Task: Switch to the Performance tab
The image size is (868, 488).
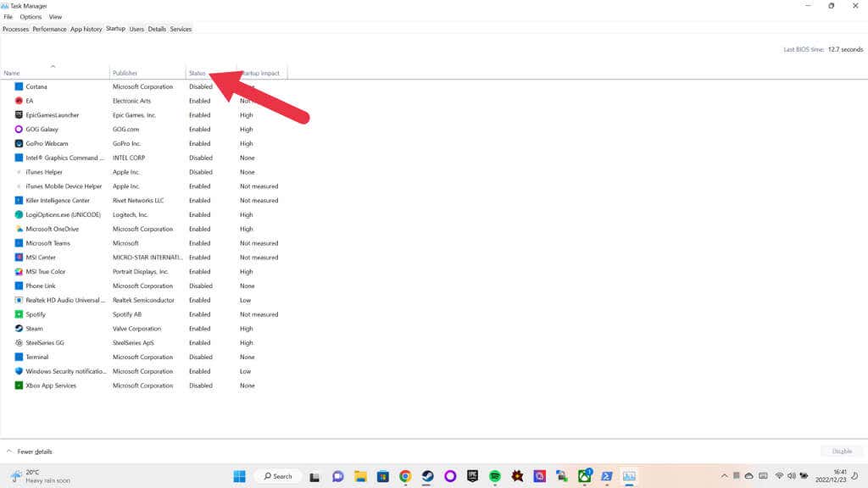Action: pyautogui.click(x=49, y=29)
